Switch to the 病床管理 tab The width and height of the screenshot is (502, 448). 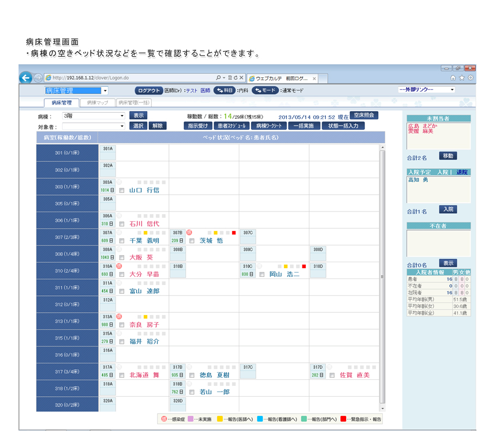click(x=62, y=103)
